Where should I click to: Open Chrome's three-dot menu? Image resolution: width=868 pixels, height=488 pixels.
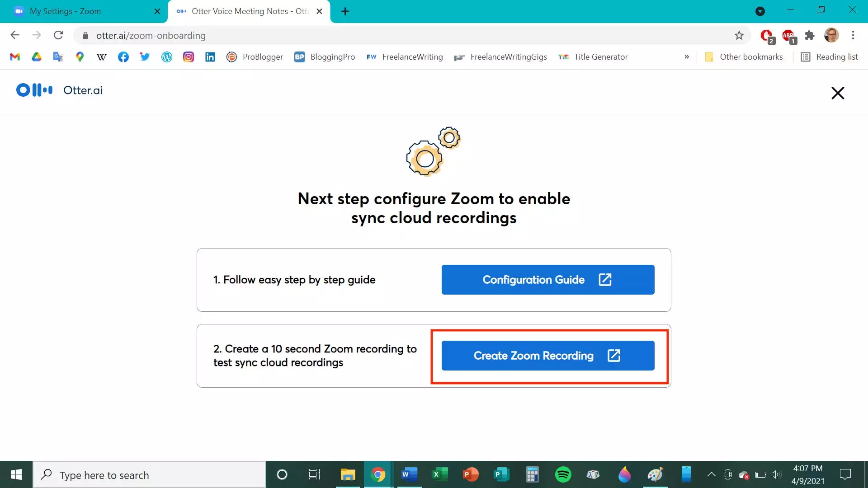click(853, 35)
